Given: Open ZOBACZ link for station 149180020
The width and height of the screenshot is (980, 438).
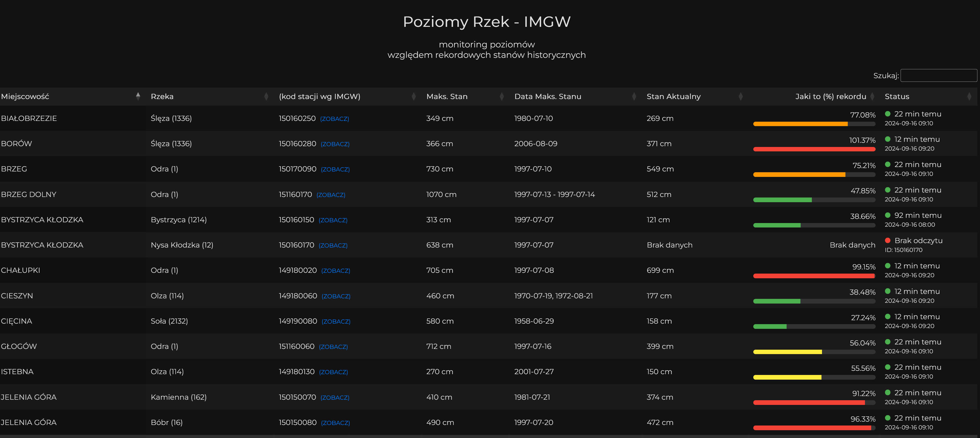Looking at the screenshot, I should 336,271.
